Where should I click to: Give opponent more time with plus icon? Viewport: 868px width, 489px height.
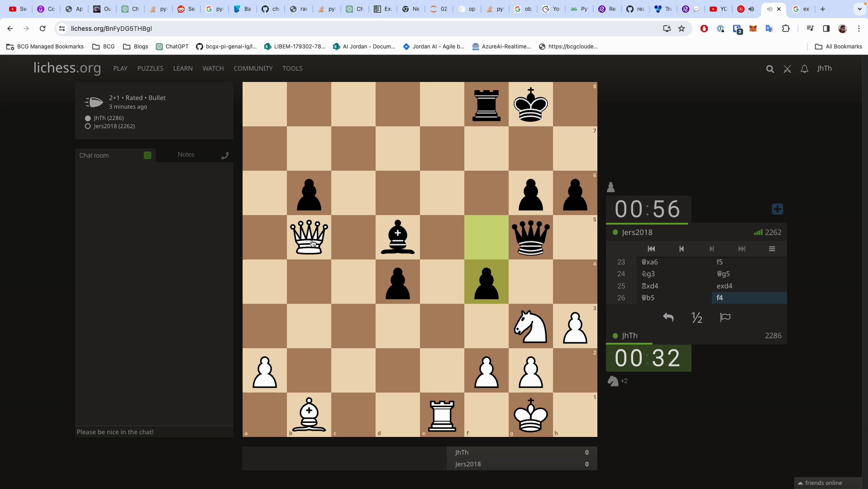pyautogui.click(x=777, y=209)
